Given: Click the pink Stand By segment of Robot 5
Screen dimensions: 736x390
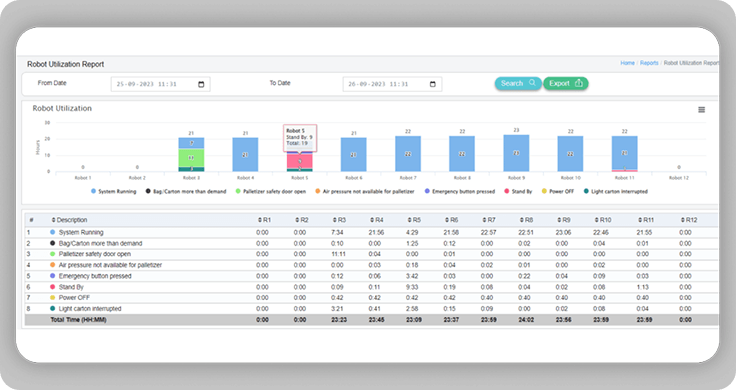Looking at the screenshot, I should click(299, 161).
